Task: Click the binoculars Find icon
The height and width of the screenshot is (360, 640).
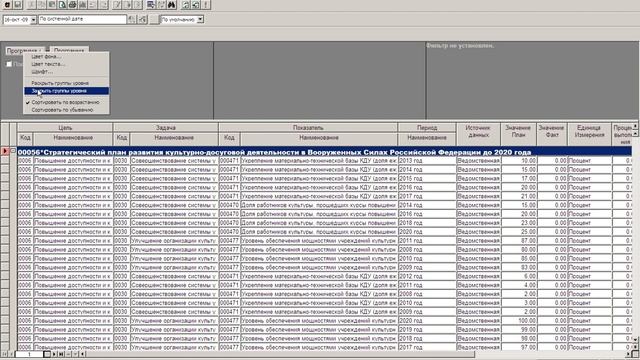Action: (x=171, y=5)
